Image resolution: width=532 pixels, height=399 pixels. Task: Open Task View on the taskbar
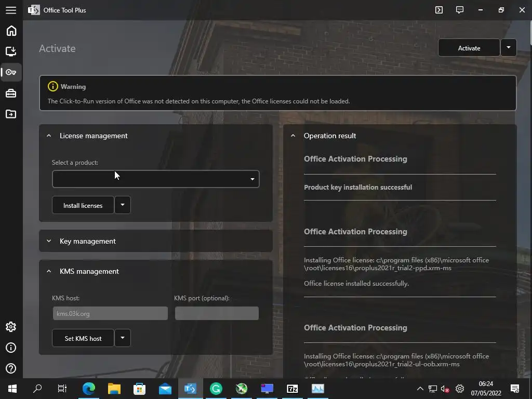coord(62,389)
